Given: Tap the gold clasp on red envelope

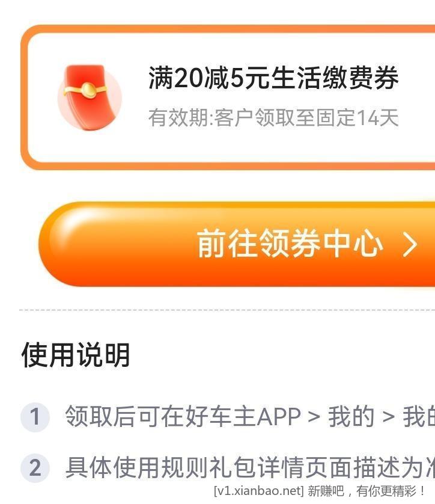Looking at the screenshot, I should [88, 90].
